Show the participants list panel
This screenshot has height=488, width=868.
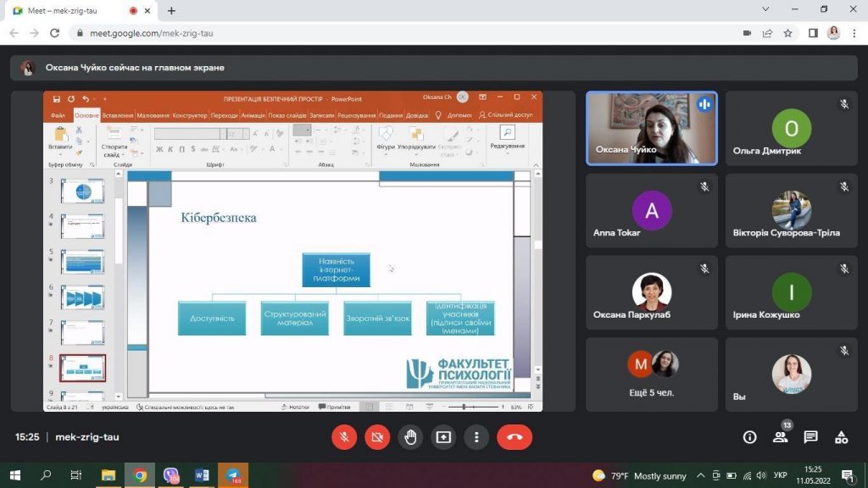tap(780, 437)
